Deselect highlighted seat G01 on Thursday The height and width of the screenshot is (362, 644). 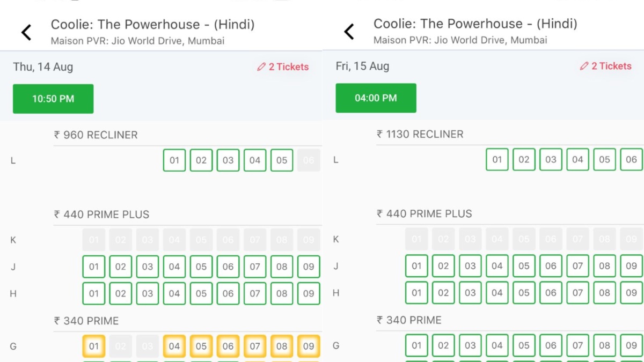pyautogui.click(x=94, y=346)
